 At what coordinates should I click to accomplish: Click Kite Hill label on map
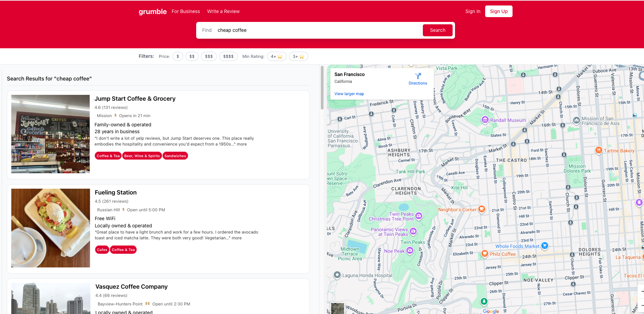pyautogui.click(x=459, y=188)
